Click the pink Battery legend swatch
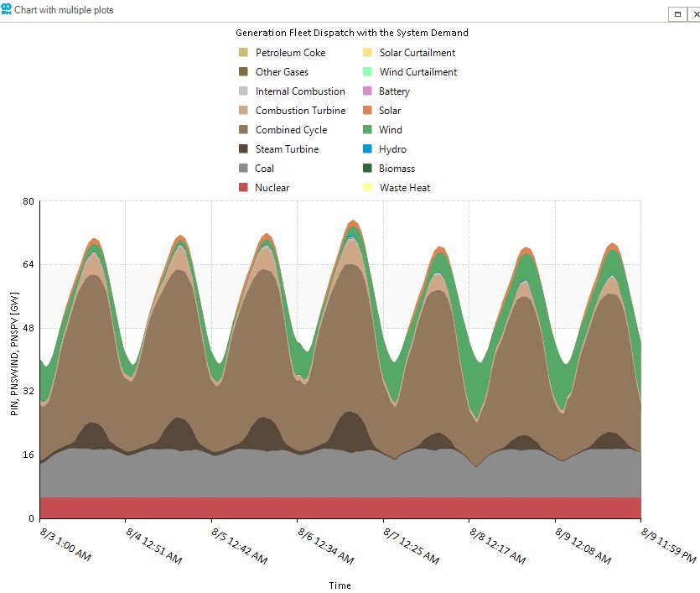Screen dimensions: 700x593 coord(367,91)
